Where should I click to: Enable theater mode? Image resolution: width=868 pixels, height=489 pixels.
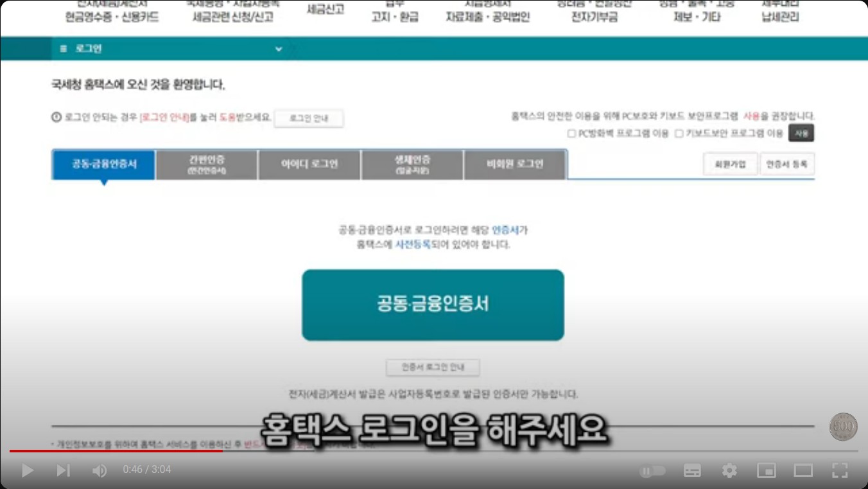803,470
